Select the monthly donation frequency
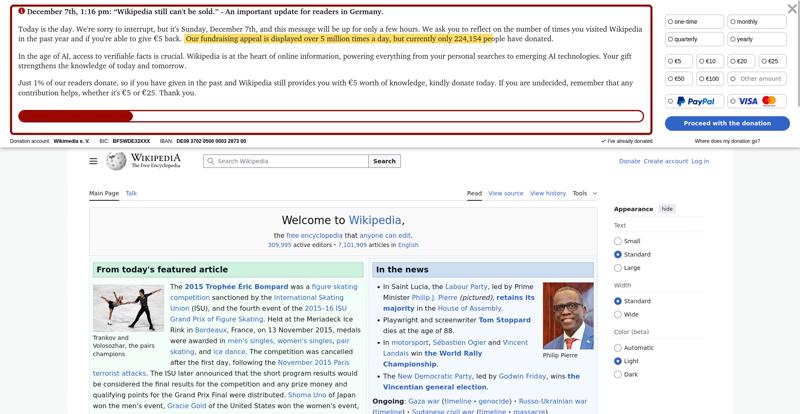This screenshot has width=800, height=414. coord(758,21)
